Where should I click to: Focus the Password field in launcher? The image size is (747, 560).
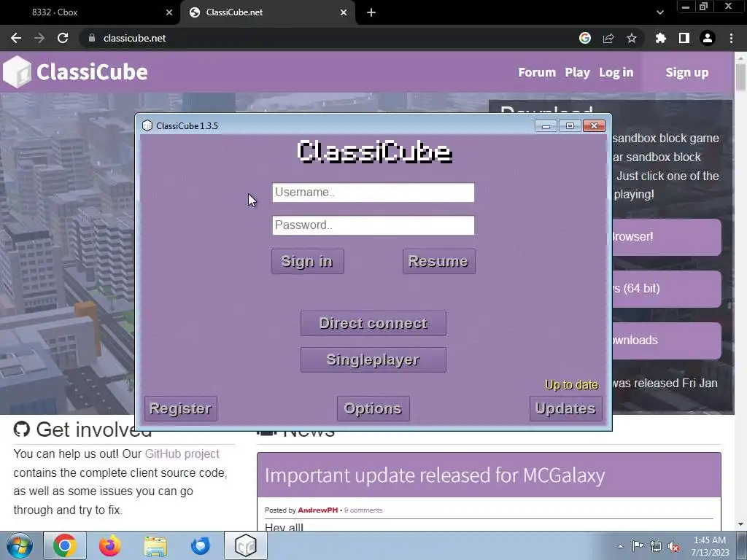click(373, 225)
